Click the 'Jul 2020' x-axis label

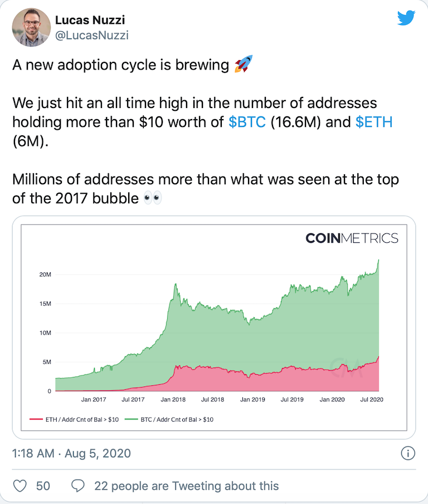[x=372, y=399]
